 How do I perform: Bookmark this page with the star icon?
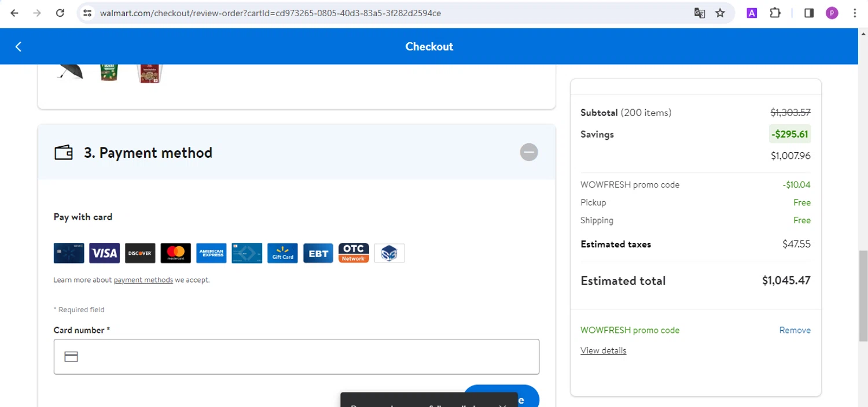pos(720,13)
